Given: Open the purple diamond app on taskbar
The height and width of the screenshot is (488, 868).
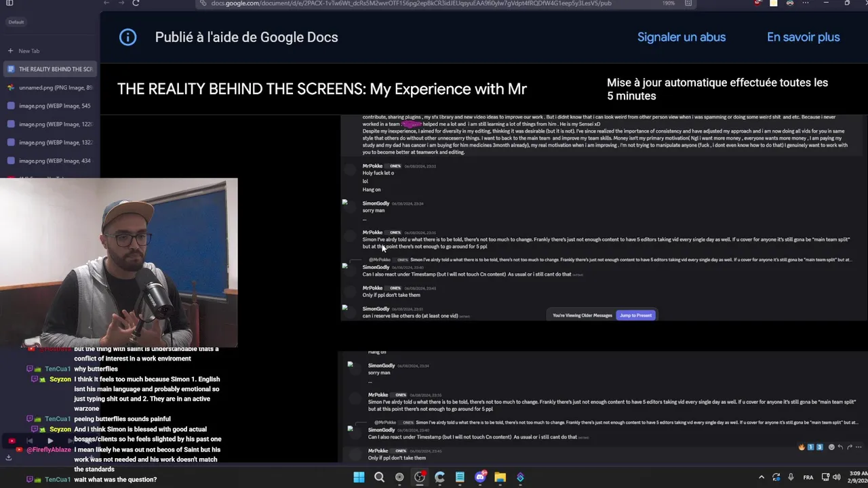Looking at the screenshot, I should (520, 477).
